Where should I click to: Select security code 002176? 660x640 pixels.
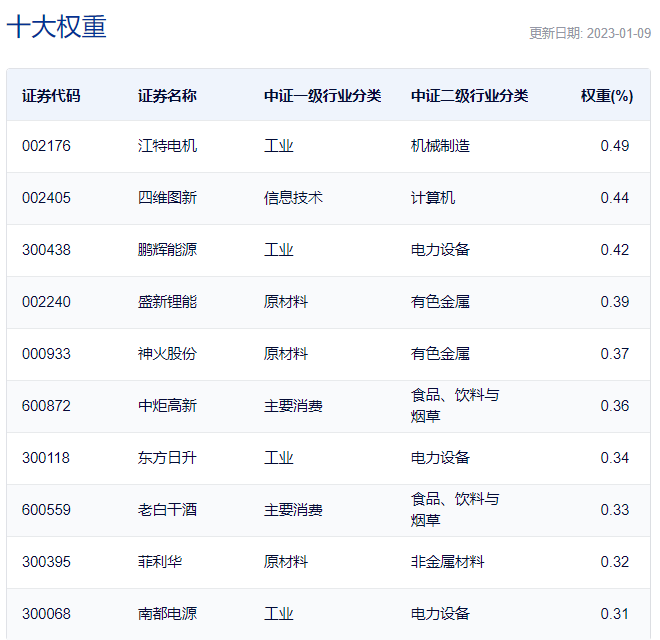click(46, 146)
